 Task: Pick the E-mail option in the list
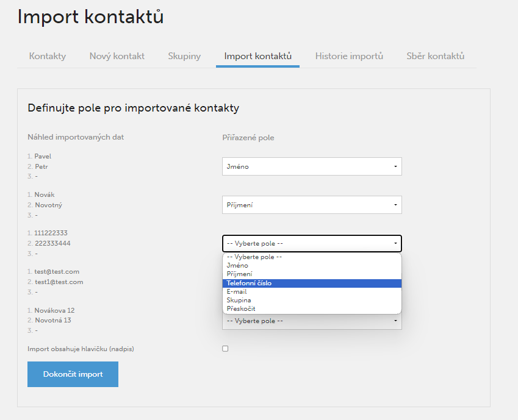[312, 291]
